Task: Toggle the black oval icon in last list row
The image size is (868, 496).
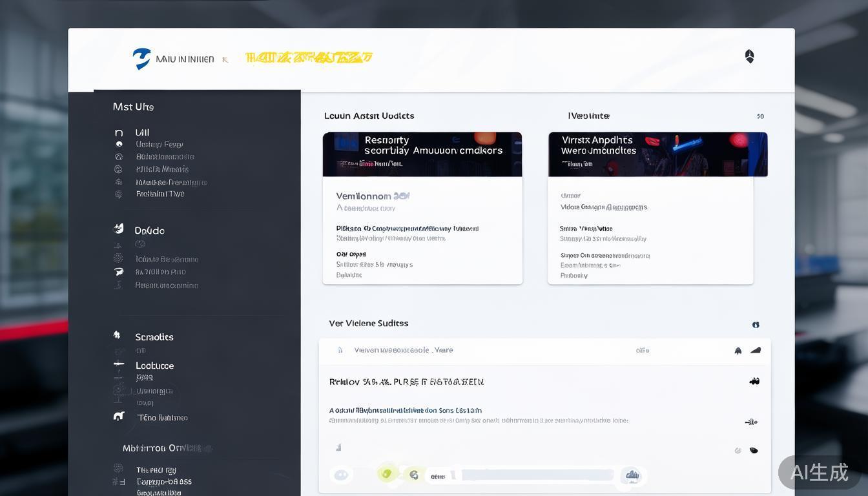Action: [753, 450]
